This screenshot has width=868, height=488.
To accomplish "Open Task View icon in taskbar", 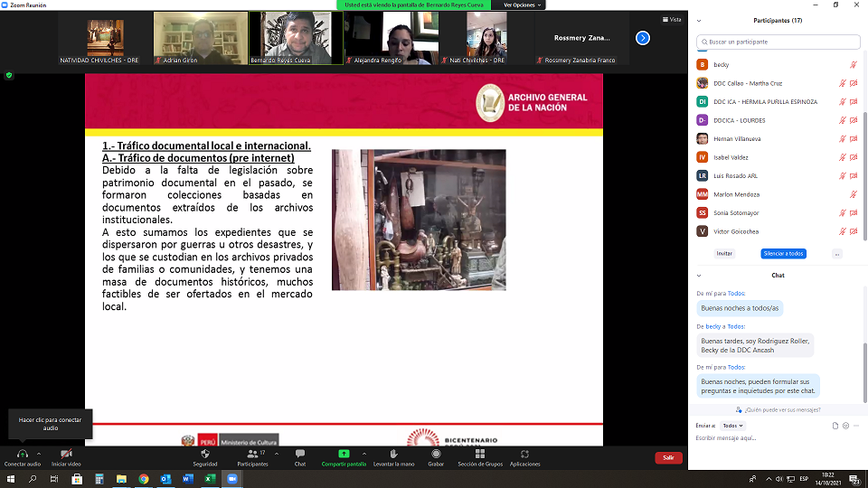I will (x=54, y=479).
